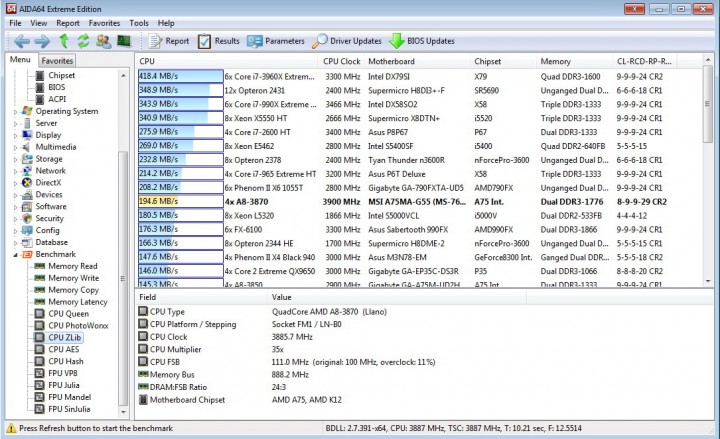The width and height of the screenshot is (720, 439).
Task: Sort by the Motherboard column header
Action: (418, 61)
